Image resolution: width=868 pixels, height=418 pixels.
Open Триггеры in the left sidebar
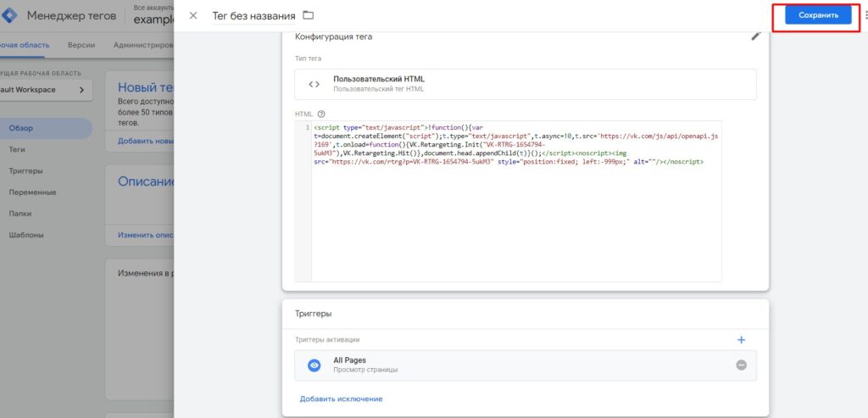[25, 170]
